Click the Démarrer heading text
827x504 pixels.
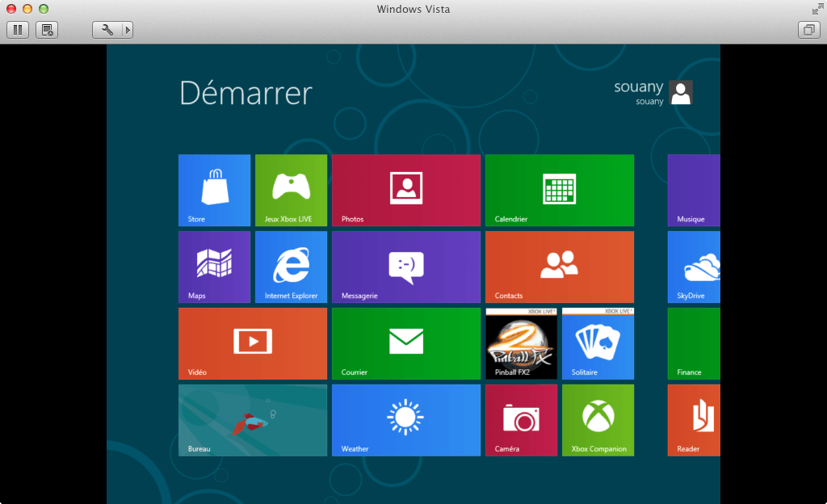pyautogui.click(x=246, y=94)
